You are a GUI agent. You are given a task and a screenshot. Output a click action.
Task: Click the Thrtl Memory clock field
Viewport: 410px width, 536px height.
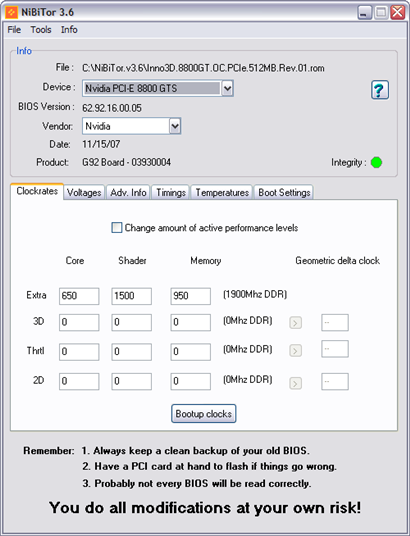point(190,352)
